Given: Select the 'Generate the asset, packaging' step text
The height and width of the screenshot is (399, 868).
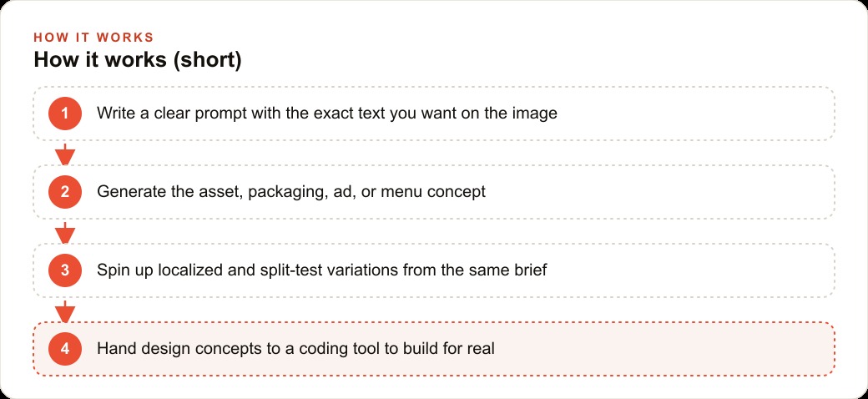Looking at the screenshot, I should pyautogui.click(x=291, y=192).
